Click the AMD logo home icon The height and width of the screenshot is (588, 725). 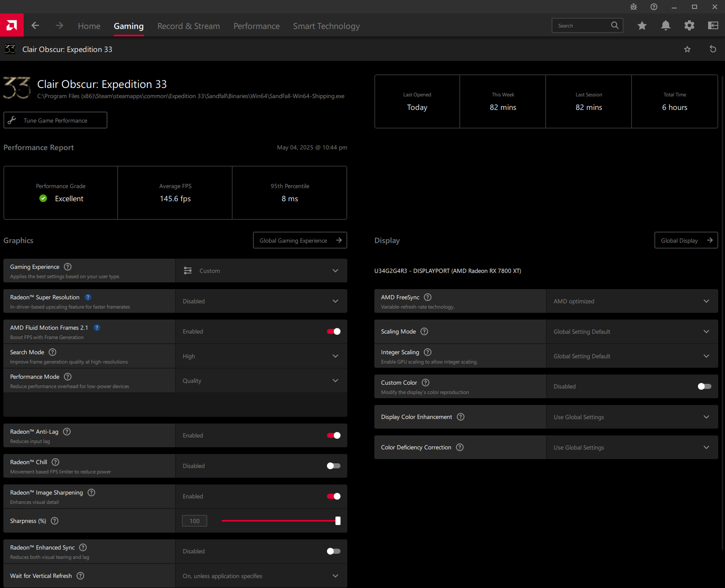(12, 25)
